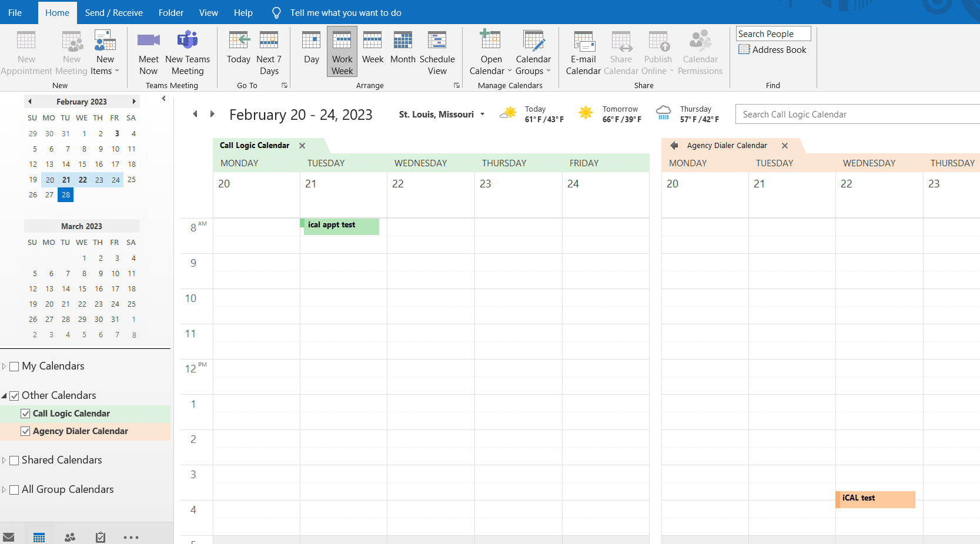Uncheck the Agency Dialer Calendar checkbox
Screen dimensions: 980x544
[x=25, y=431]
